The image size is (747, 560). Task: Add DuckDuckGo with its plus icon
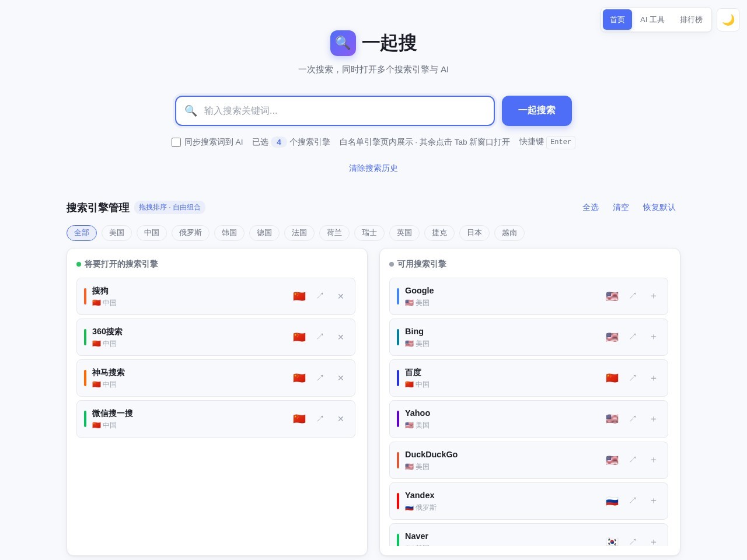click(x=654, y=460)
